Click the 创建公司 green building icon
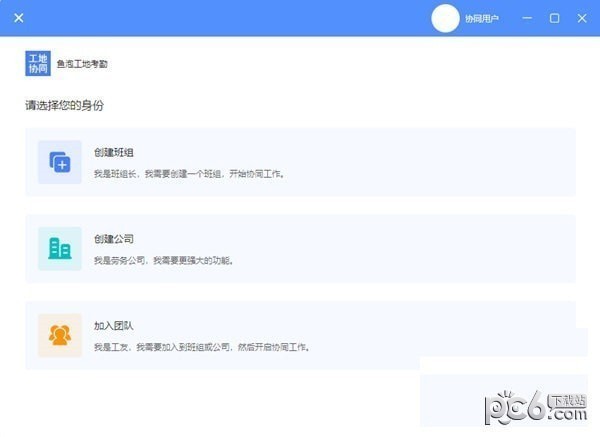 [60, 248]
